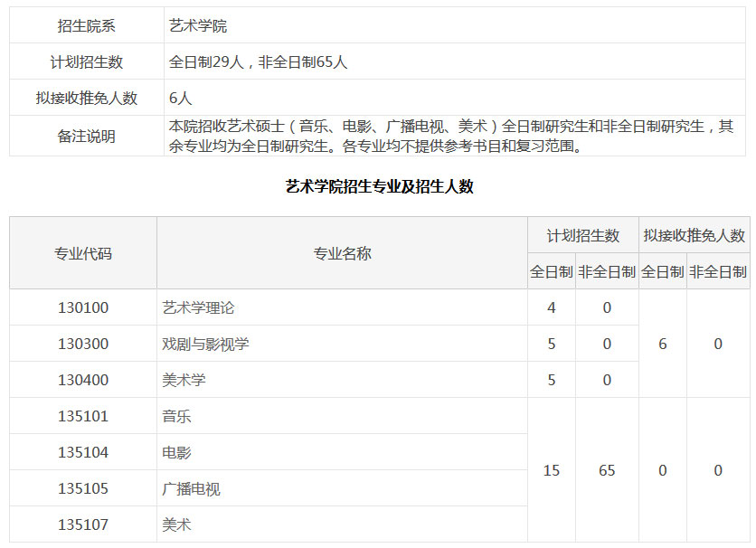
Task: Click the 6人 value cell
Action: pos(181,99)
